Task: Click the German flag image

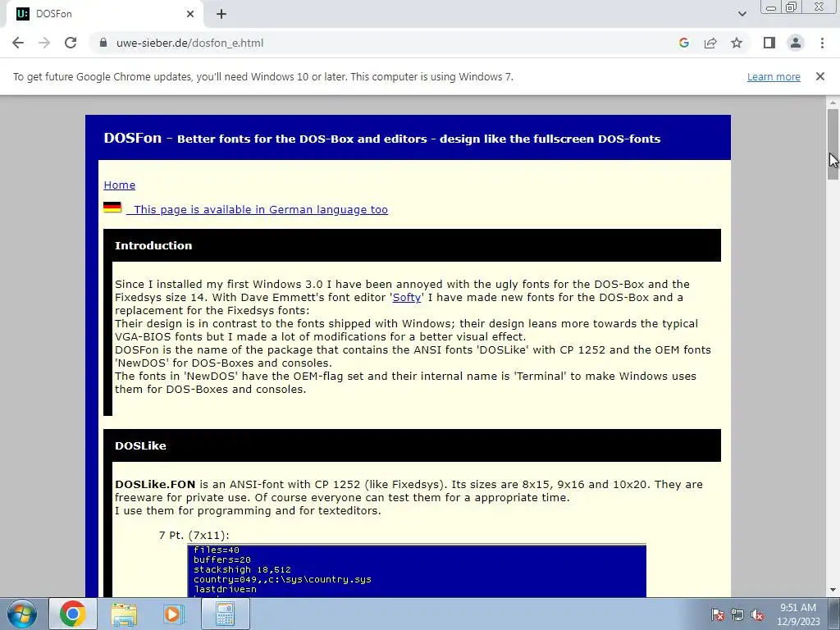Action: pyautogui.click(x=112, y=207)
